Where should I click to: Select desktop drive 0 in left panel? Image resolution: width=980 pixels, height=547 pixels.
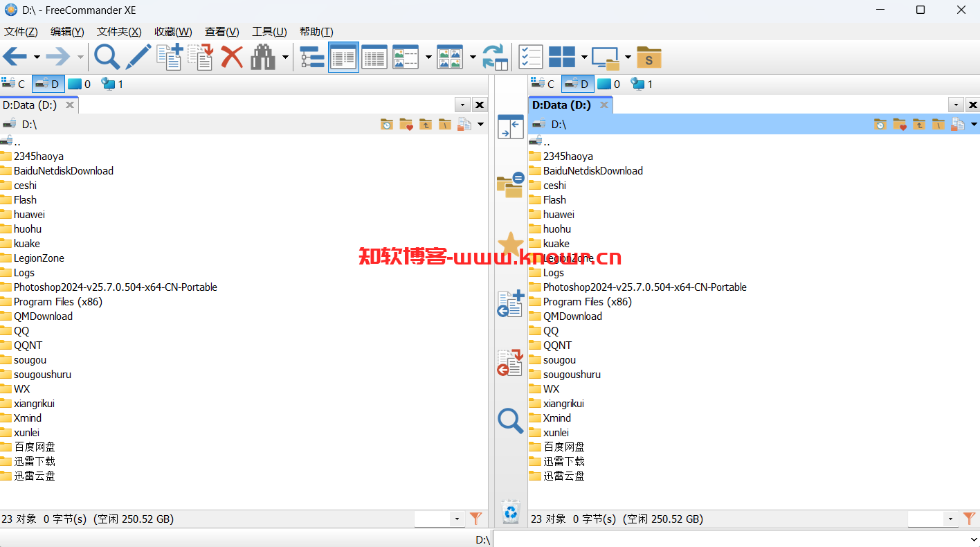[80, 84]
